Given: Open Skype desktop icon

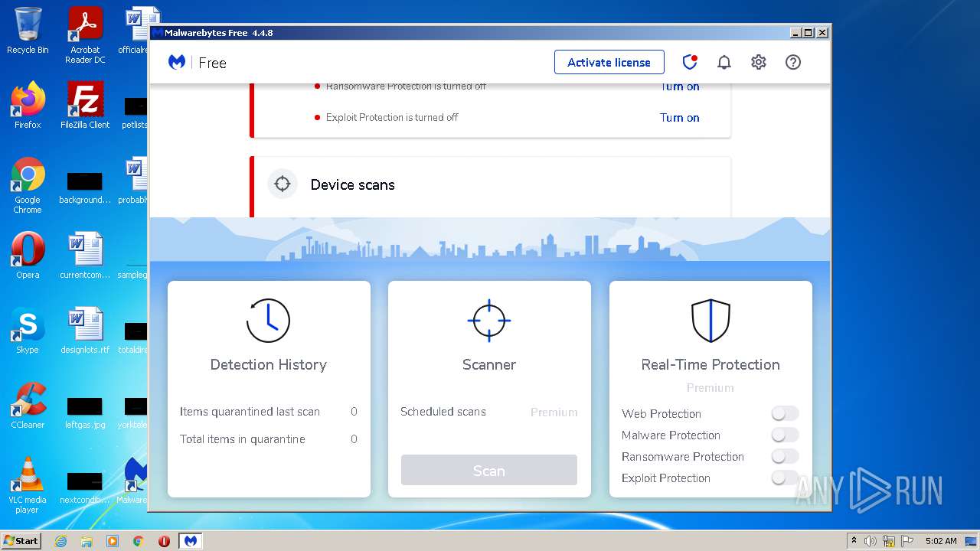Looking at the screenshot, I should click(x=28, y=331).
